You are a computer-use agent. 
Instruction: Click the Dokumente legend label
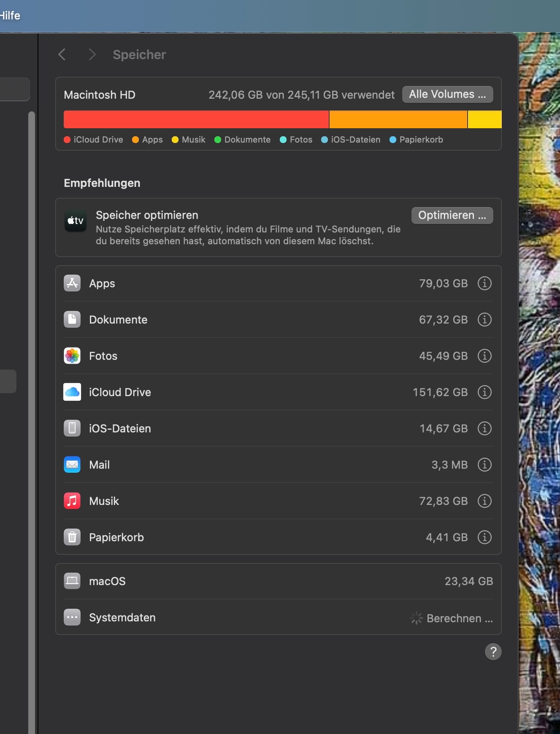247,140
